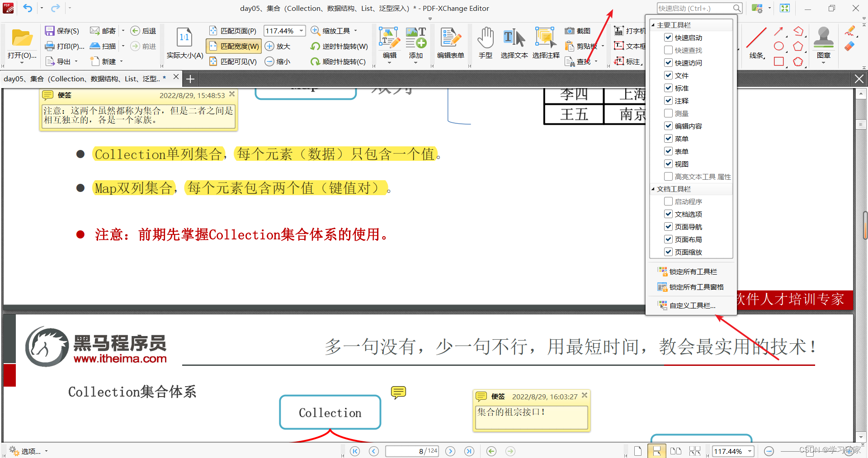Click 实际大小 1:1 view icon
868x458 pixels.
click(184, 37)
